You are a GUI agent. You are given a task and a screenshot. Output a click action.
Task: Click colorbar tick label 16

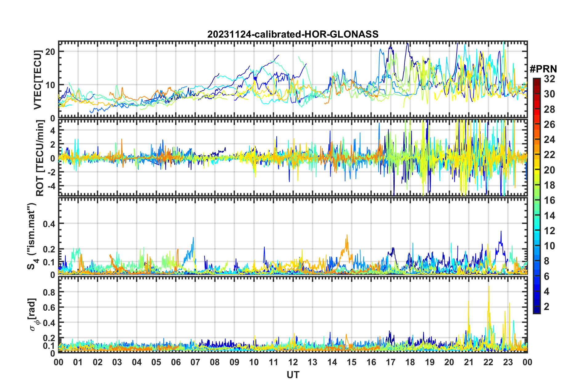pyautogui.click(x=549, y=200)
